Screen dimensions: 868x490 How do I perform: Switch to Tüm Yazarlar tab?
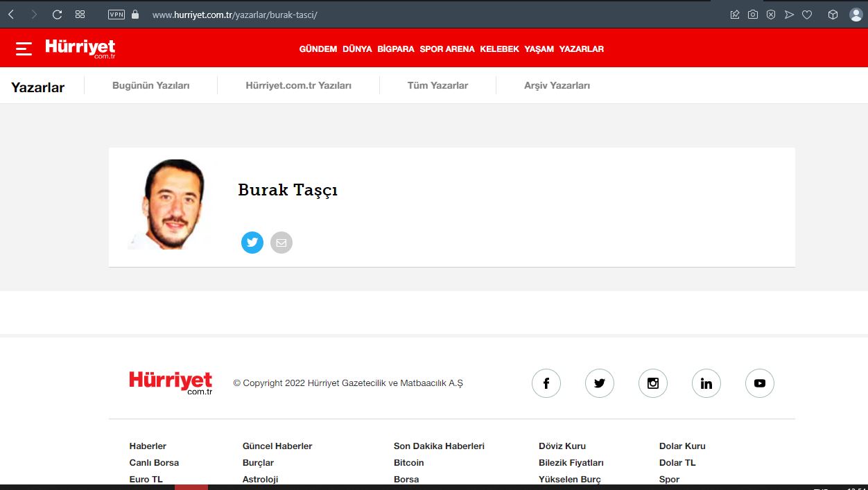(437, 86)
